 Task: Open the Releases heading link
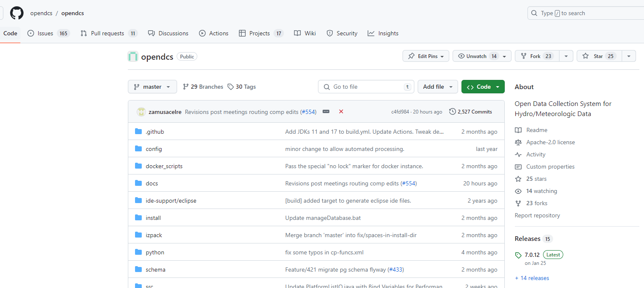(x=527, y=239)
